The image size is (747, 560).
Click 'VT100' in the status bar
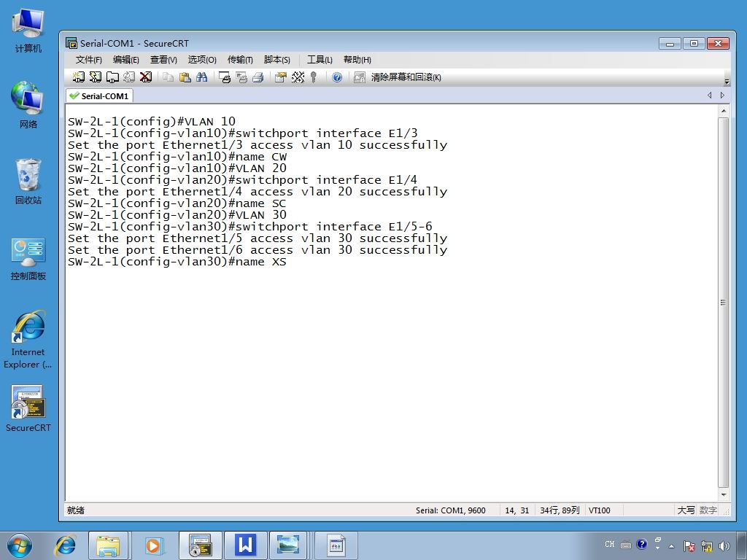click(600, 510)
